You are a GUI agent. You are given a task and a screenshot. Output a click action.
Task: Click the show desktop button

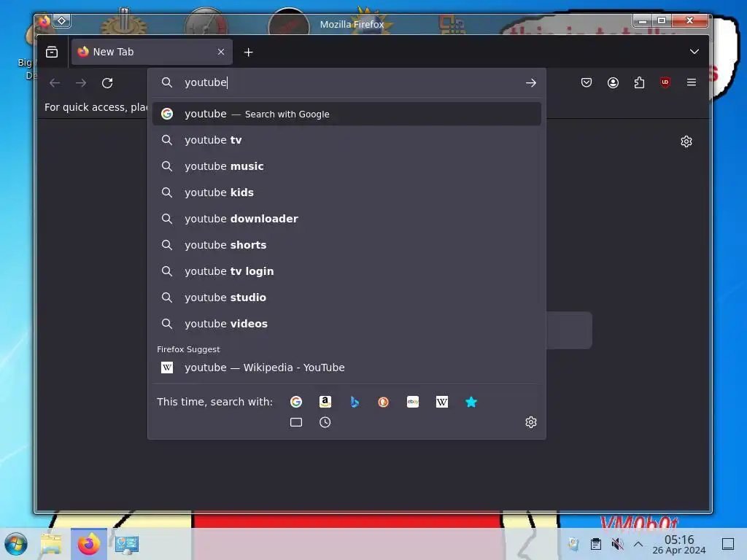click(x=728, y=544)
